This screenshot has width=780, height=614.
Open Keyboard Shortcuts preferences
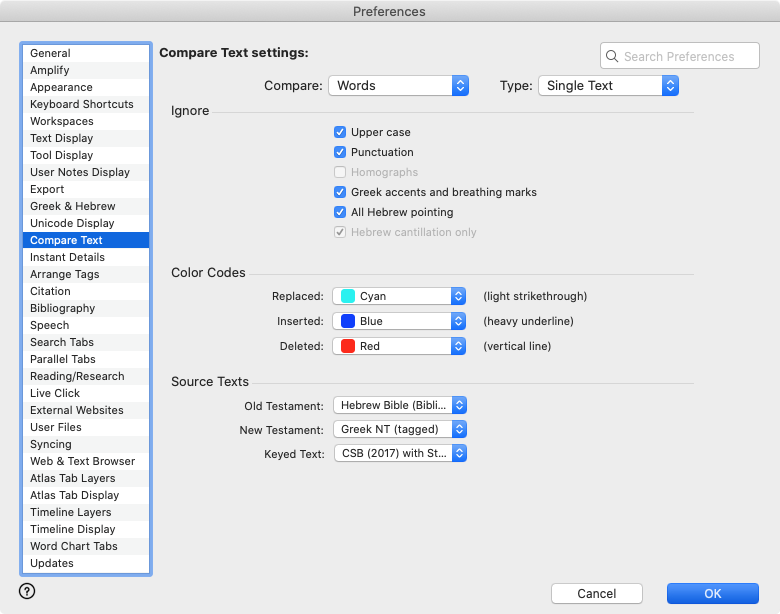point(81,104)
